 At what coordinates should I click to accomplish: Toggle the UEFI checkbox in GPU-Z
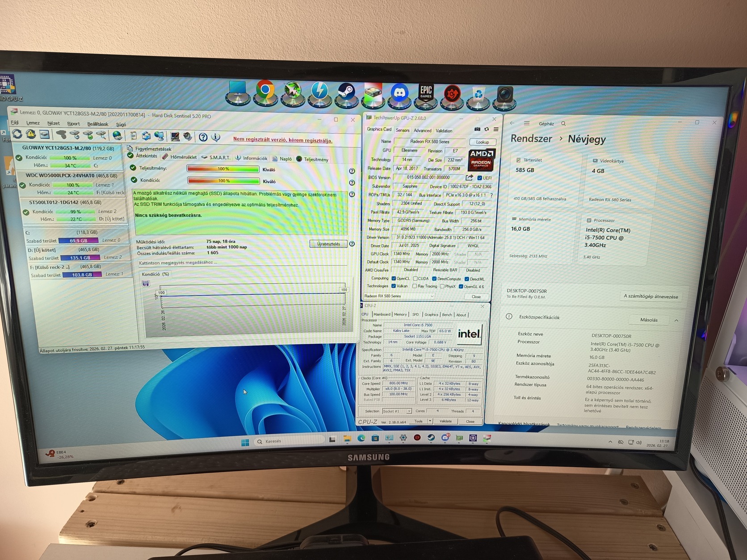[479, 178]
